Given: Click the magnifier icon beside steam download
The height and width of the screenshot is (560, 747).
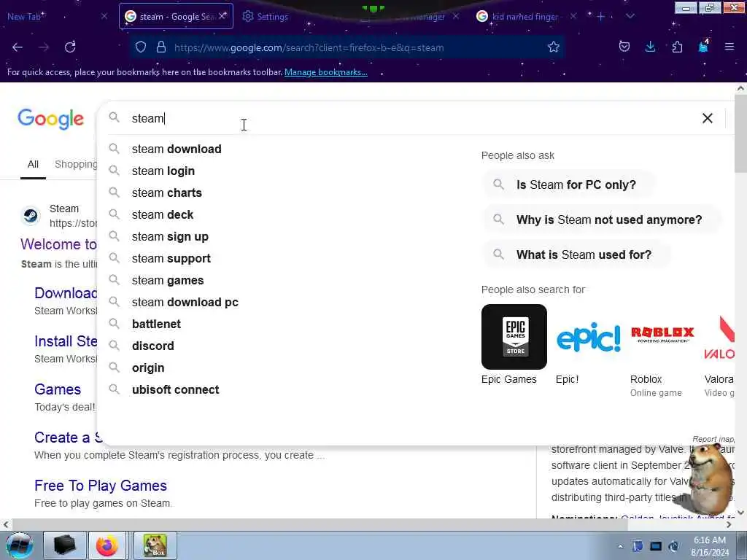Looking at the screenshot, I should (x=114, y=149).
